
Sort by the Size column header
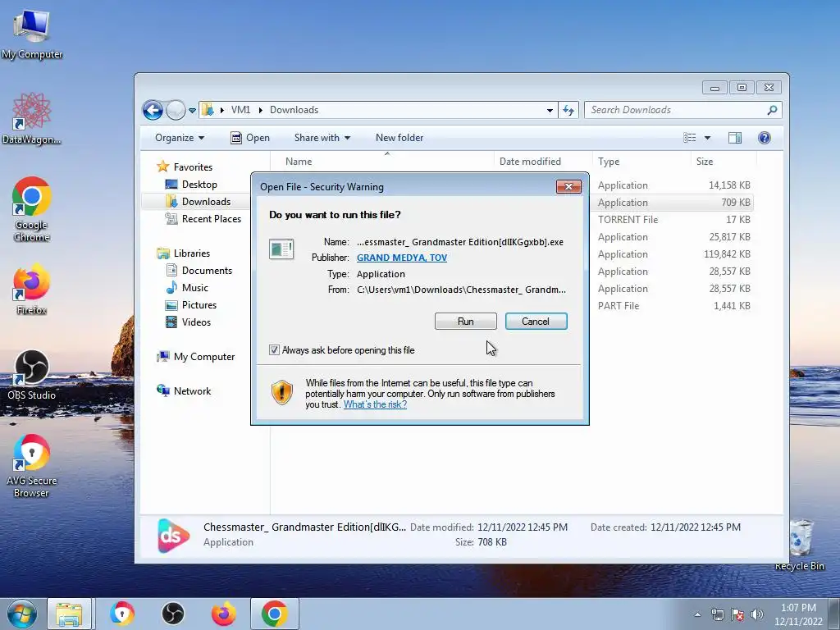pos(724,162)
